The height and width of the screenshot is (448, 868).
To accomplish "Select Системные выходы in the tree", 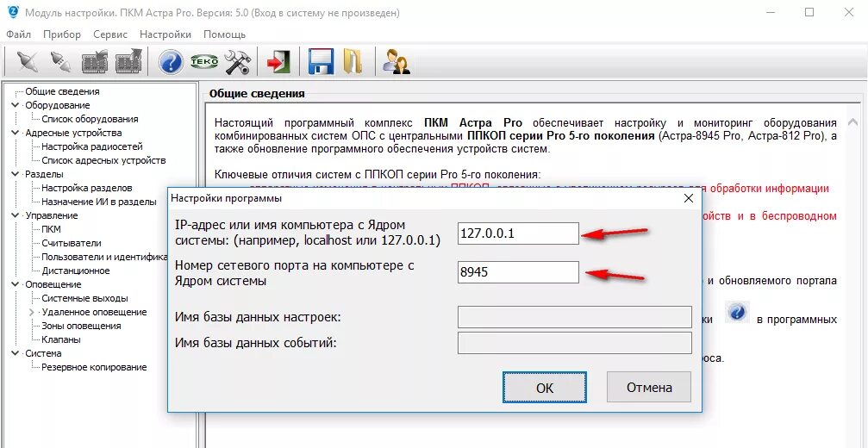I will [84, 299].
